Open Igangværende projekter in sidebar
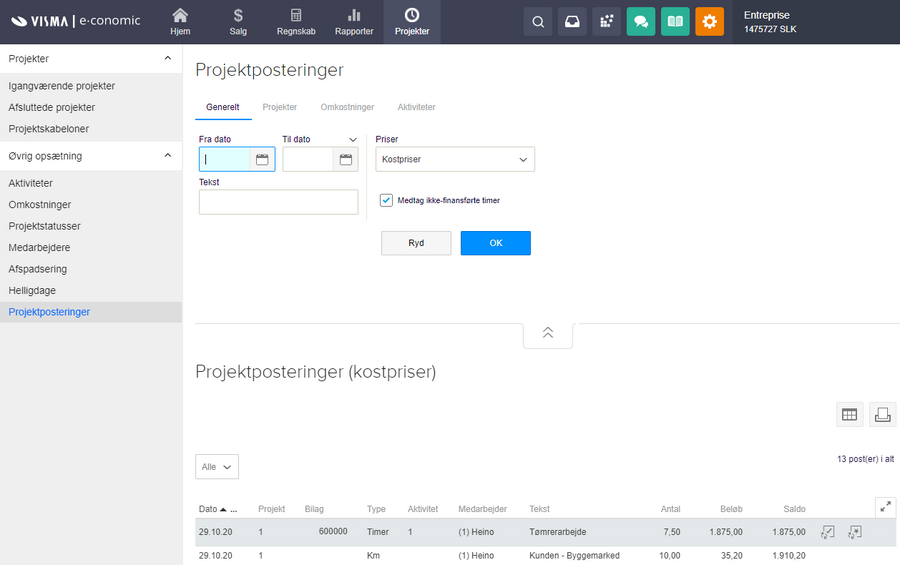 coord(62,86)
